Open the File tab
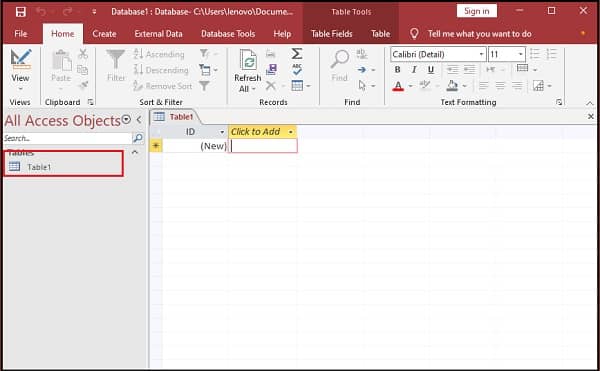The image size is (600, 371). 21,34
